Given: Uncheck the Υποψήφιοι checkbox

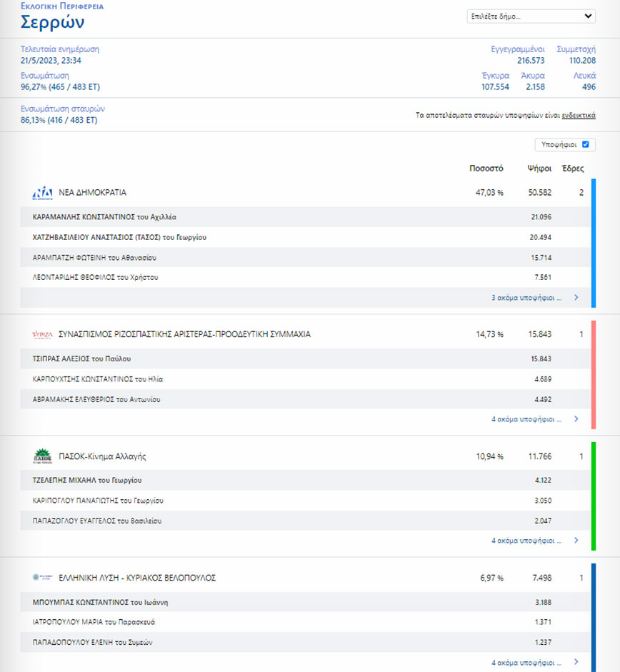Looking at the screenshot, I should [x=586, y=144].
